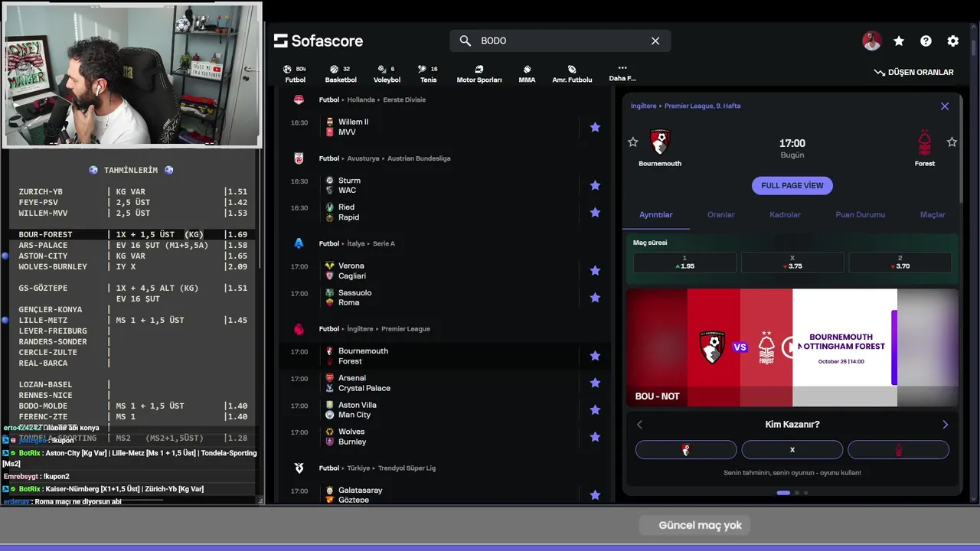980x551 pixels.
Task: Click the BODO search field
Action: point(560,41)
